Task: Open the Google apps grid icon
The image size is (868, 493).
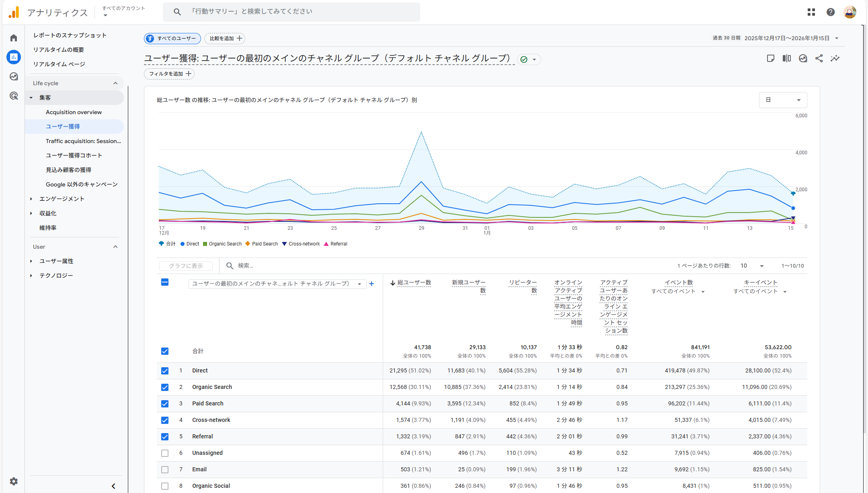Action: point(811,12)
